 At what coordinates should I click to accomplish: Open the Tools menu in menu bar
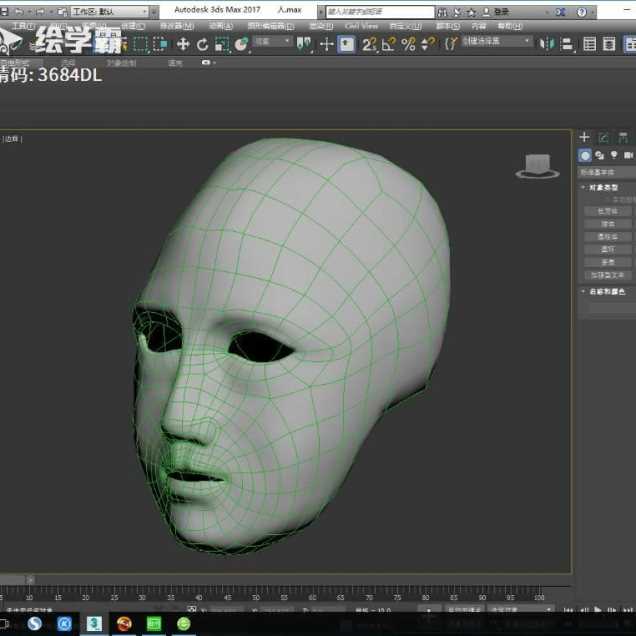coord(22,26)
